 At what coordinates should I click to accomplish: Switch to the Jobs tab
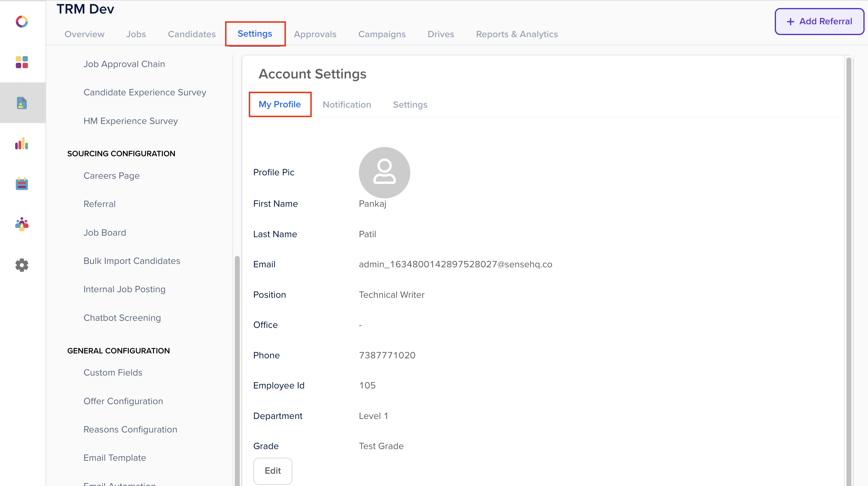pos(136,34)
